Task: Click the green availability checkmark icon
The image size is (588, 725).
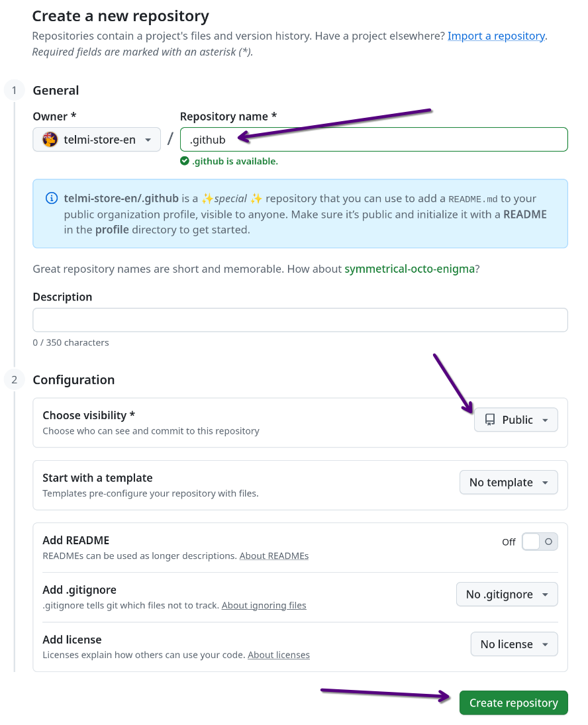Action: 185,161
